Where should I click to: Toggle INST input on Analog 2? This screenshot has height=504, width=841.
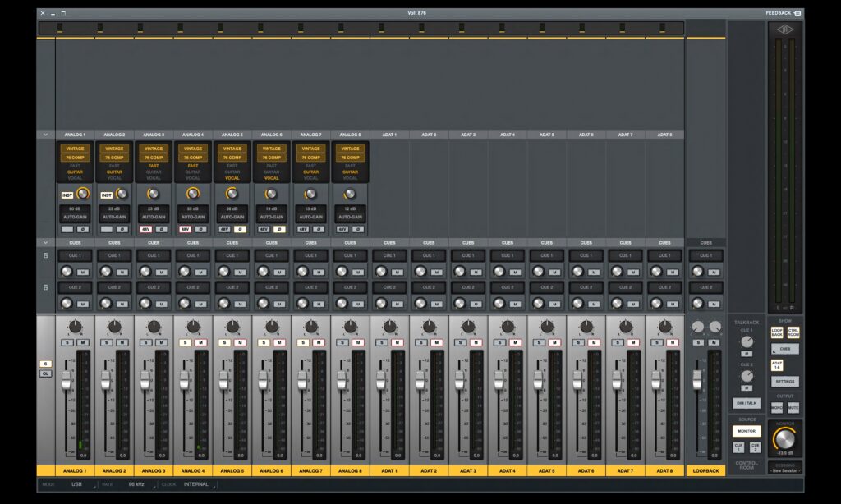point(106,195)
